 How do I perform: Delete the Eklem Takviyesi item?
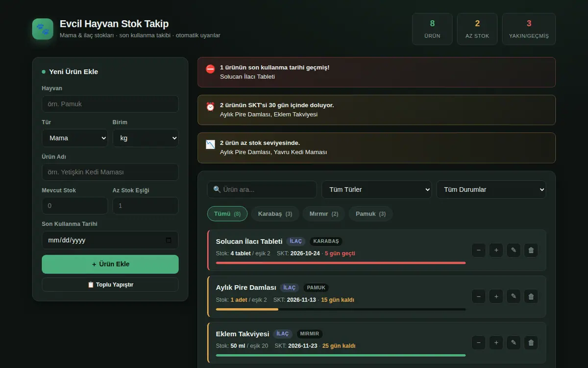531,342
